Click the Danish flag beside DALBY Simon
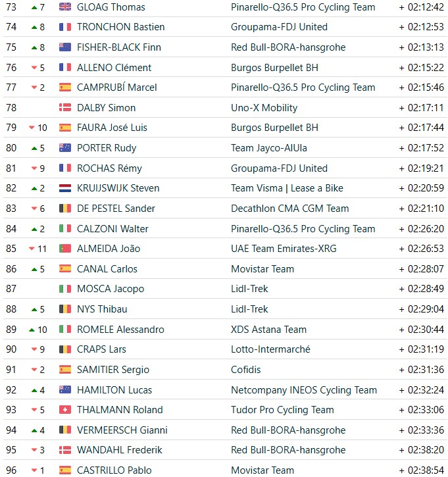The width and height of the screenshot is (448, 477). [x=64, y=107]
